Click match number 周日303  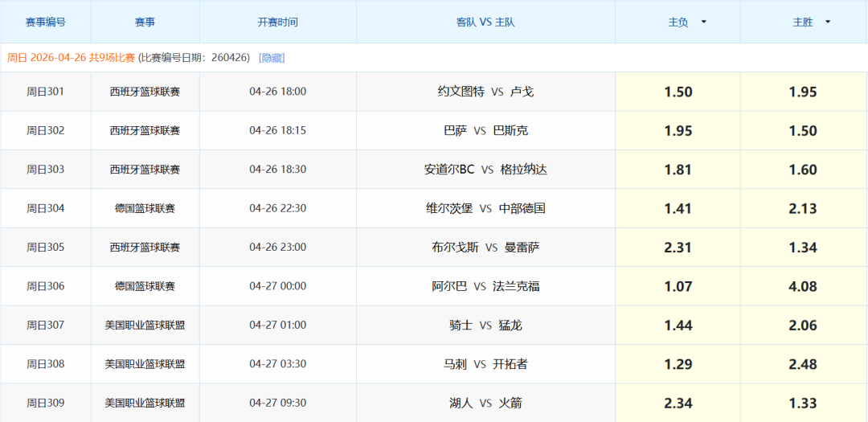point(45,170)
